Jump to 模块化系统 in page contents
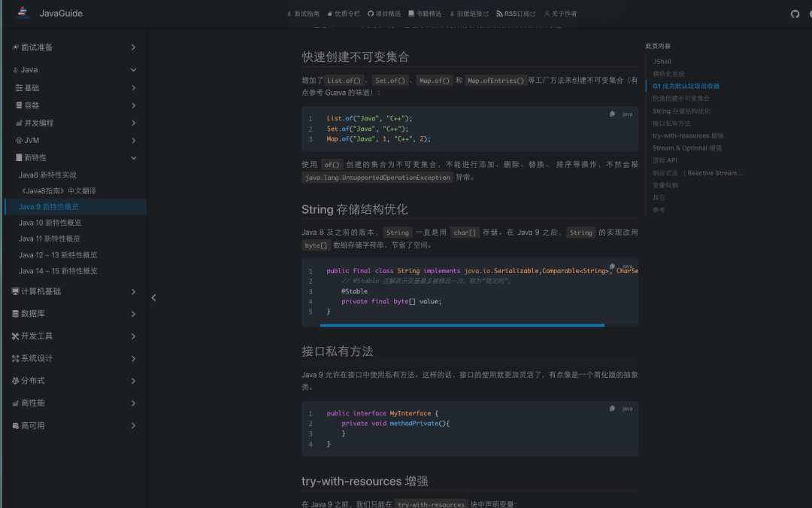This screenshot has width=812, height=508. coord(668,74)
